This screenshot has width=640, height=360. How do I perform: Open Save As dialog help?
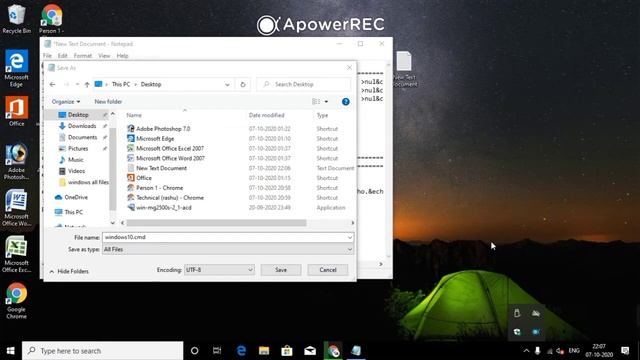[346, 102]
